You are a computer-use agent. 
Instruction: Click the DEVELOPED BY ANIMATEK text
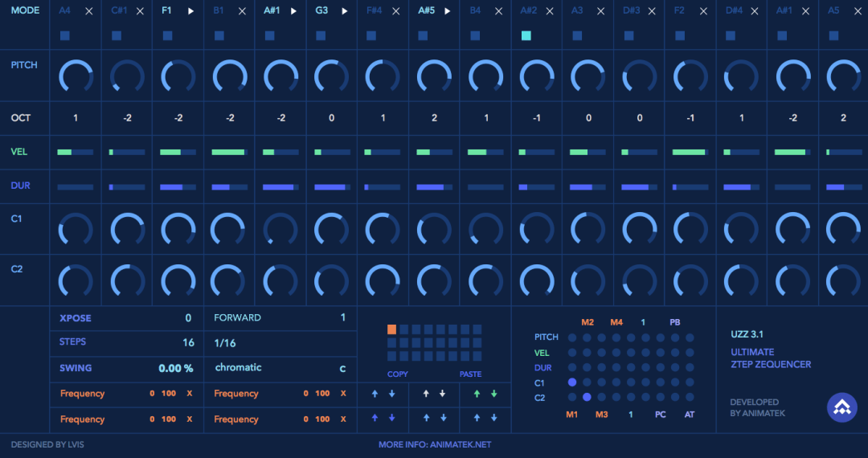pos(757,407)
